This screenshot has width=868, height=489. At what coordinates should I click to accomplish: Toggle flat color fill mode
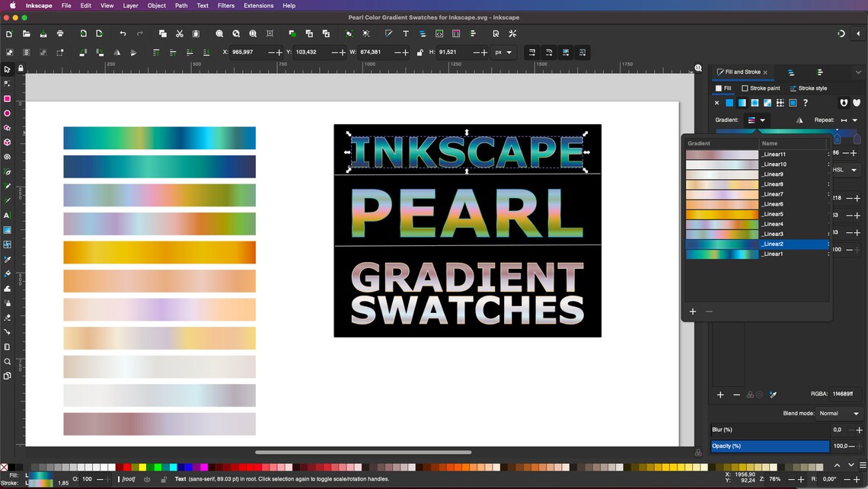coord(729,102)
